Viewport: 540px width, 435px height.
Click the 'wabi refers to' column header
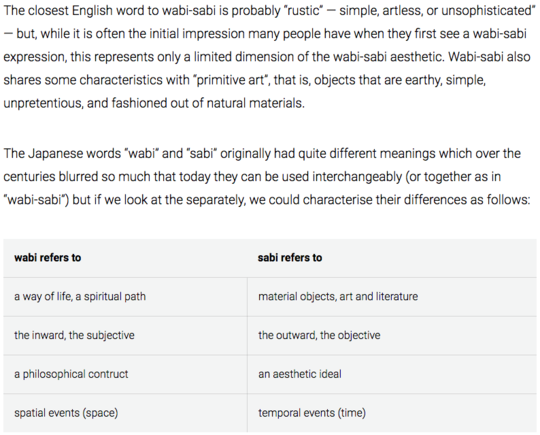pos(125,258)
